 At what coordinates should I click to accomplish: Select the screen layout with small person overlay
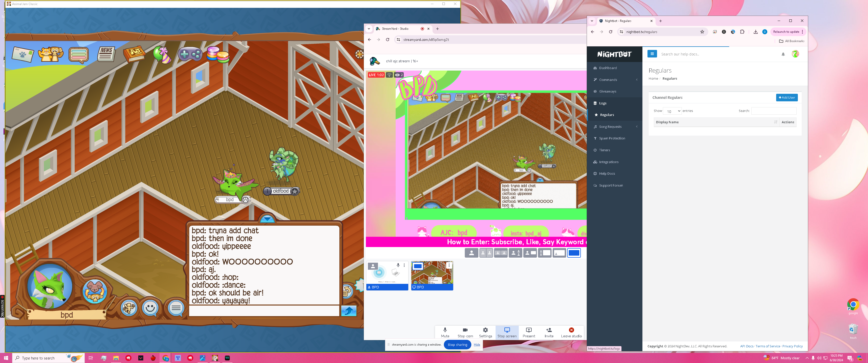pyautogui.click(x=559, y=253)
